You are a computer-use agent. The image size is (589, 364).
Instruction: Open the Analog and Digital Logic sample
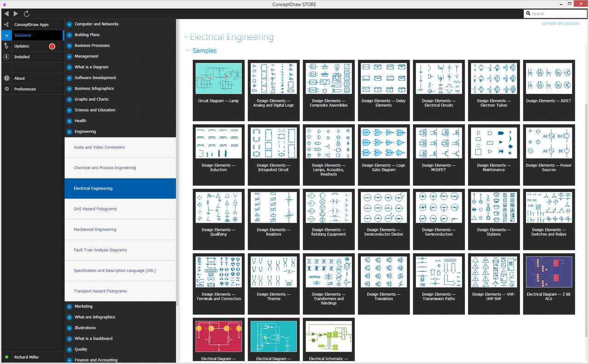click(274, 91)
